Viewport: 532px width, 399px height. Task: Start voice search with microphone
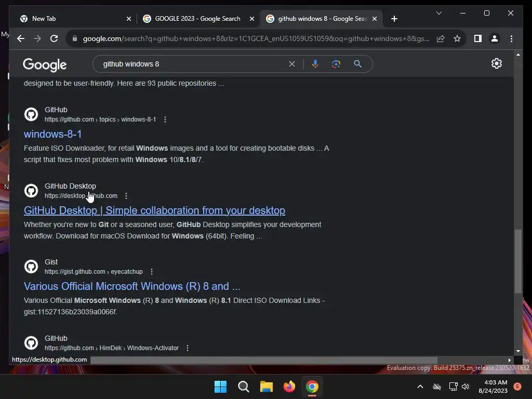pyautogui.click(x=315, y=64)
